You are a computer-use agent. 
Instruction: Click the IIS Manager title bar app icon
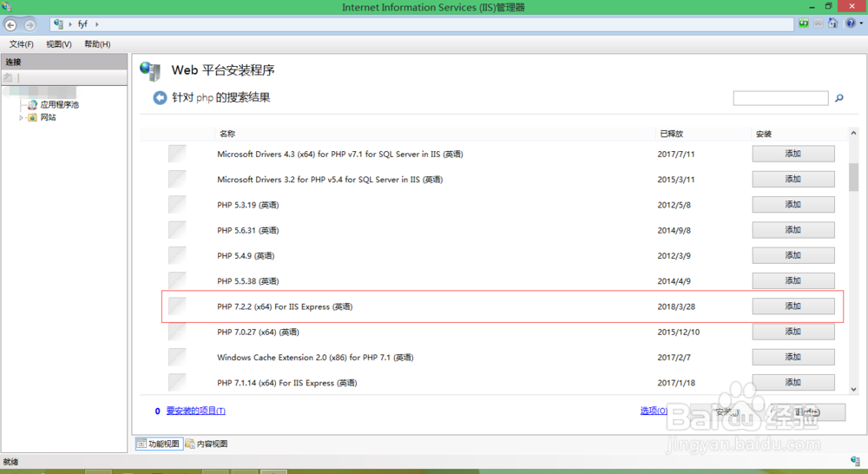point(7,7)
